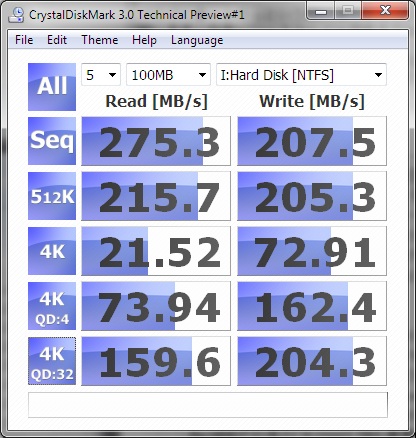Start the Seq sequential test

click(52, 141)
